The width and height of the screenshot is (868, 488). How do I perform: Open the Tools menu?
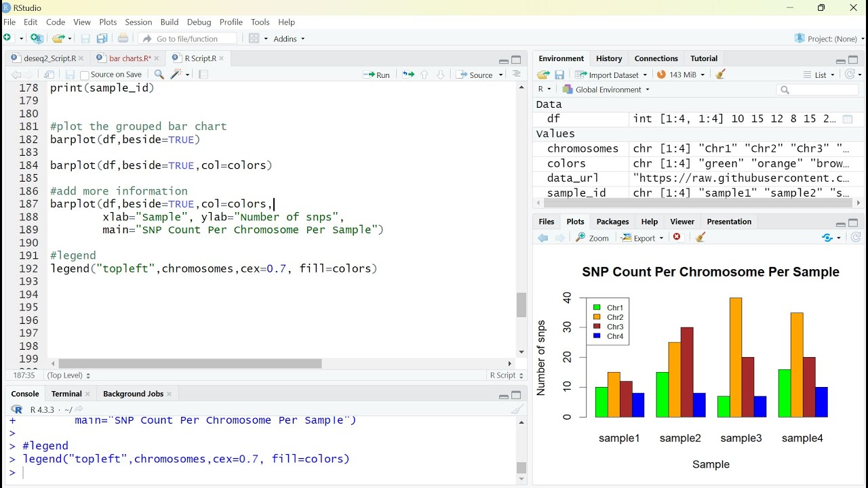click(260, 22)
